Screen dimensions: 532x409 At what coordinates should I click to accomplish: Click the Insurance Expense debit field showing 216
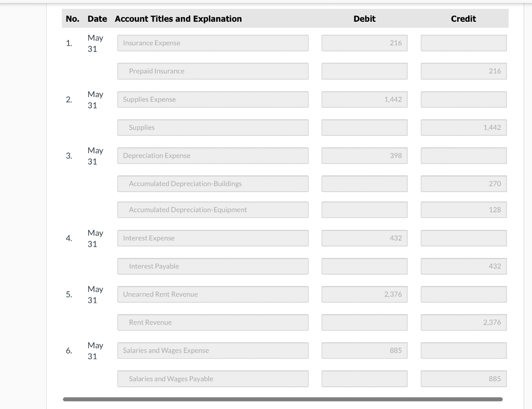(x=364, y=43)
